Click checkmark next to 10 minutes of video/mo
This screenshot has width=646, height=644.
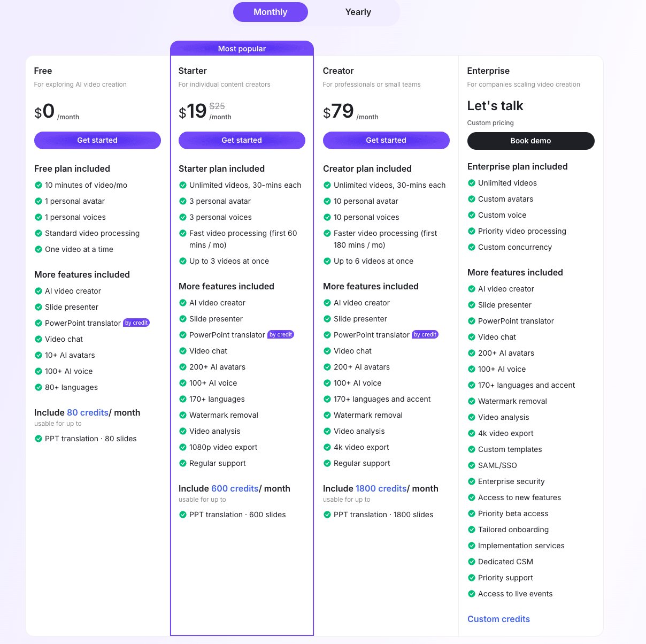tap(39, 185)
